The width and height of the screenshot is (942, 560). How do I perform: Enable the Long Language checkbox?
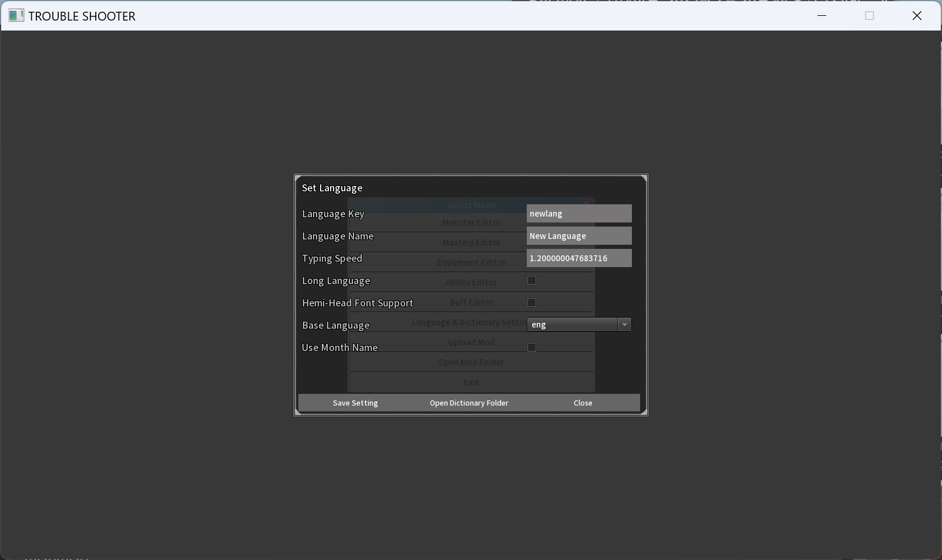pyautogui.click(x=531, y=281)
